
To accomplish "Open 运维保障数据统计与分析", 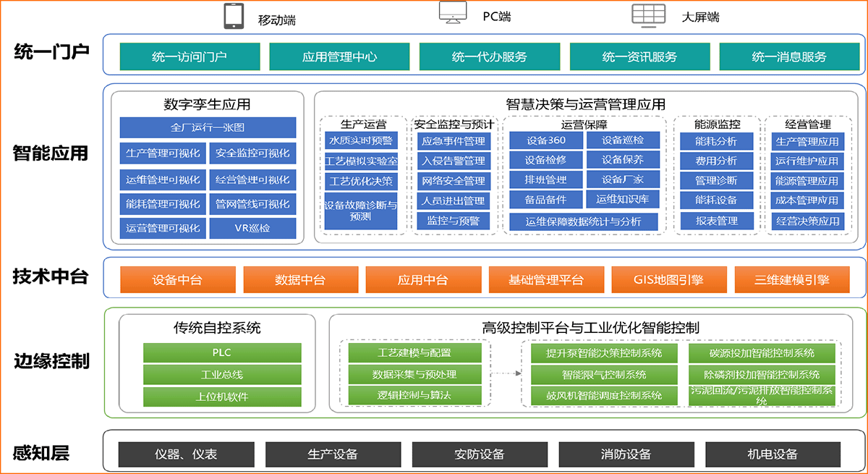I will click(x=583, y=221).
